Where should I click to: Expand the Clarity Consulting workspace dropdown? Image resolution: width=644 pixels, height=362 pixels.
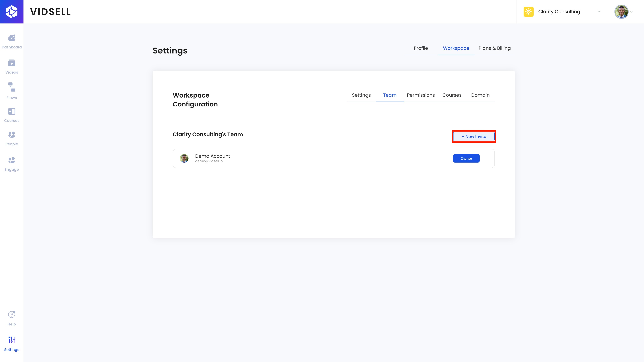pos(599,12)
